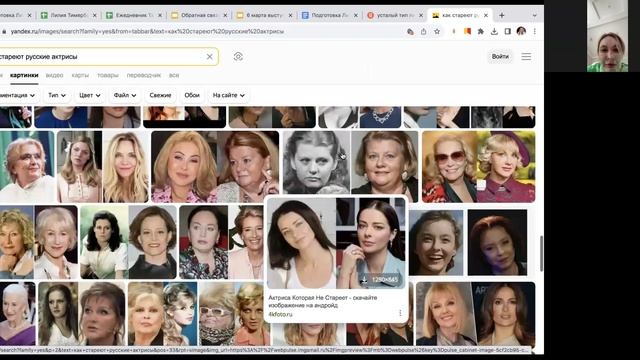The image size is (640, 360).
Task: Open 'Актриса Которая Не Стареет' title link
Action: click(x=323, y=301)
